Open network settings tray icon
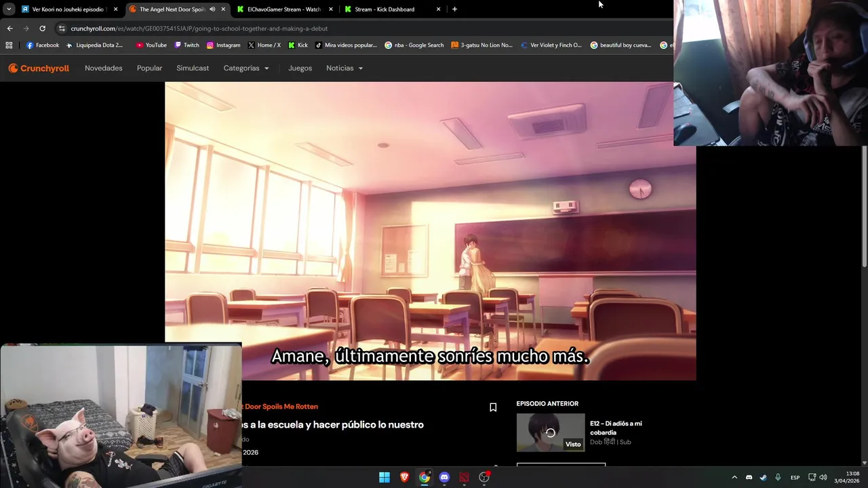Image resolution: width=868 pixels, height=488 pixels. (x=812, y=477)
